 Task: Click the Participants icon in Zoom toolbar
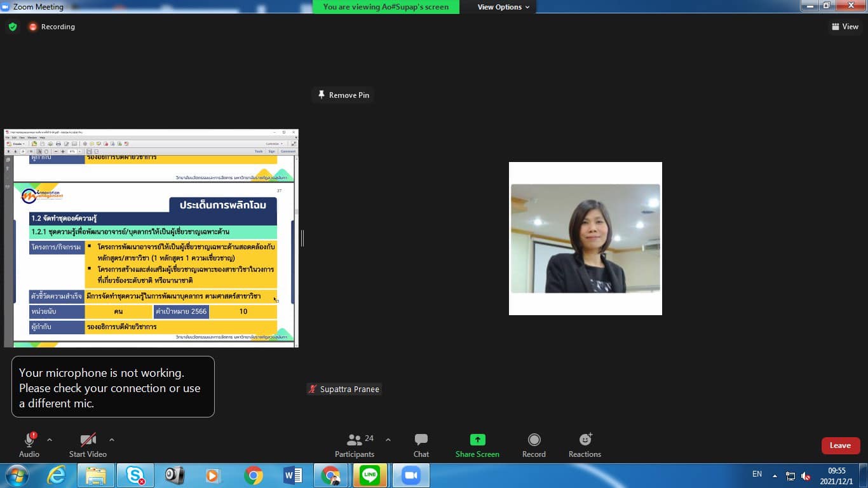[x=355, y=440]
